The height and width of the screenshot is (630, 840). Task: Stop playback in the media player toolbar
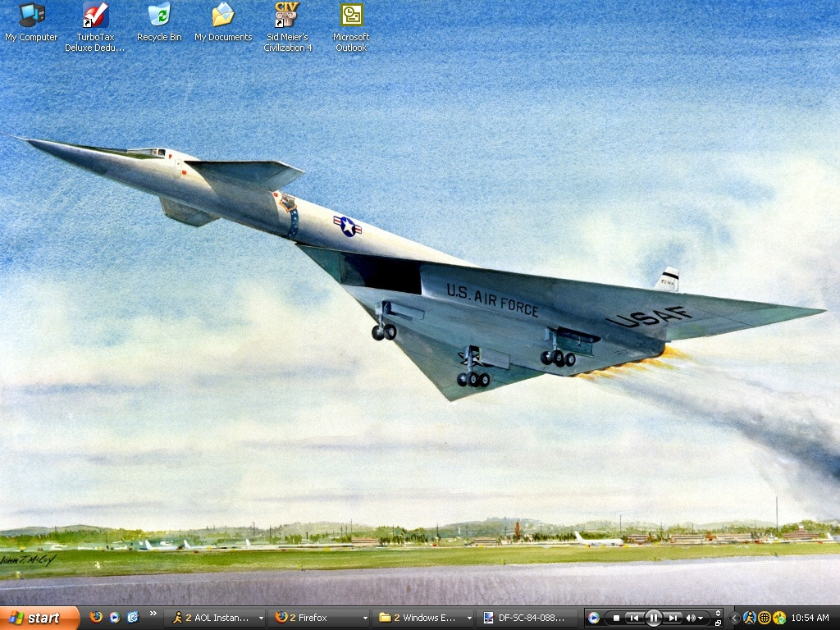617,619
